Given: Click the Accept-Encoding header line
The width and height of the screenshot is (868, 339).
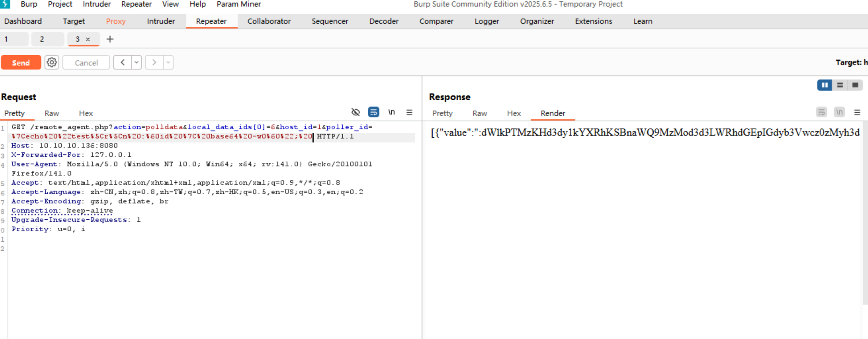Looking at the screenshot, I should click(90, 201).
